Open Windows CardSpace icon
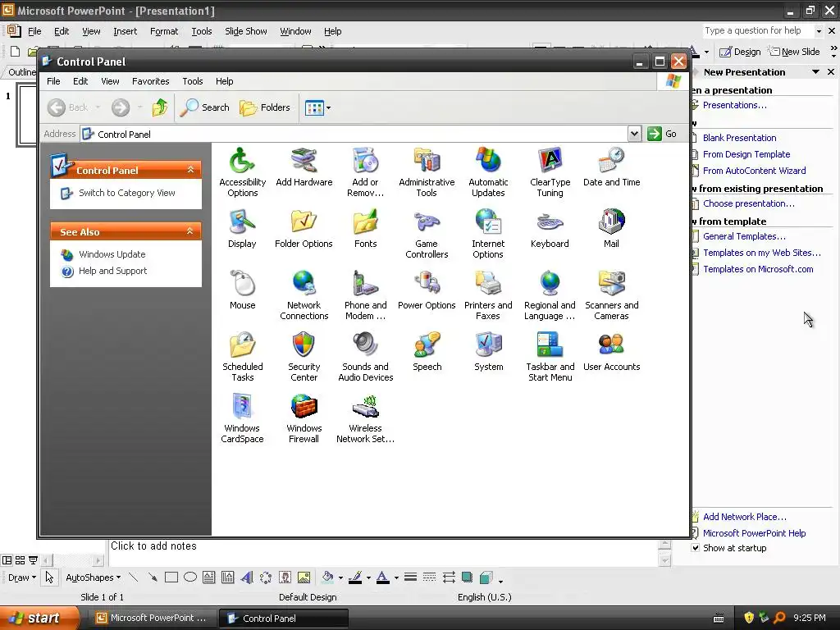The image size is (840, 630). 242,418
